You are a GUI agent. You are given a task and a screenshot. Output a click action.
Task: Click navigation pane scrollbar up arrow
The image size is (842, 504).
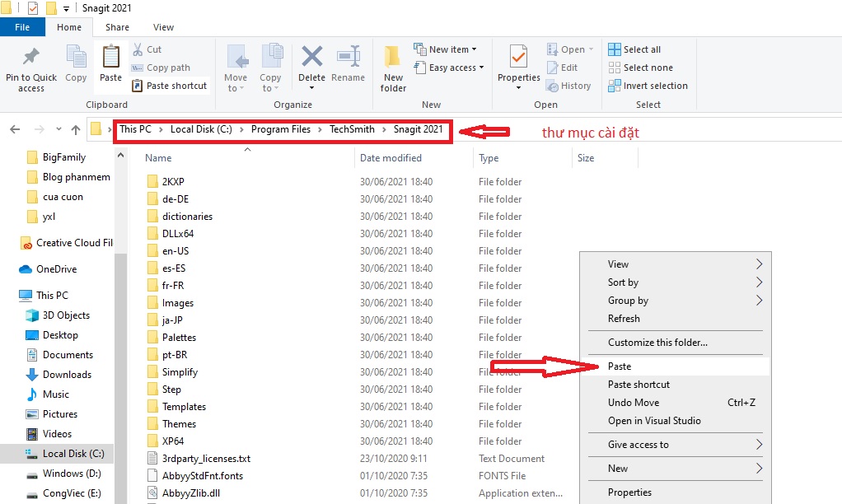pos(121,155)
